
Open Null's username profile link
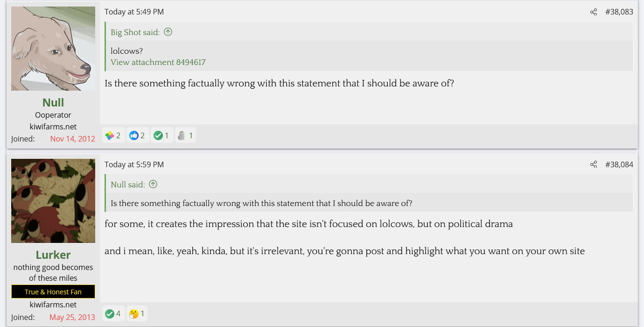[53, 102]
